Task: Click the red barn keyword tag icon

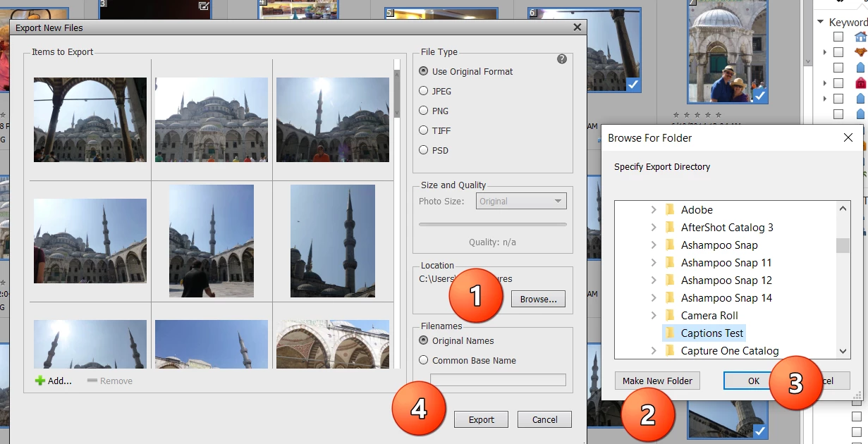Action: [x=860, y=83]
